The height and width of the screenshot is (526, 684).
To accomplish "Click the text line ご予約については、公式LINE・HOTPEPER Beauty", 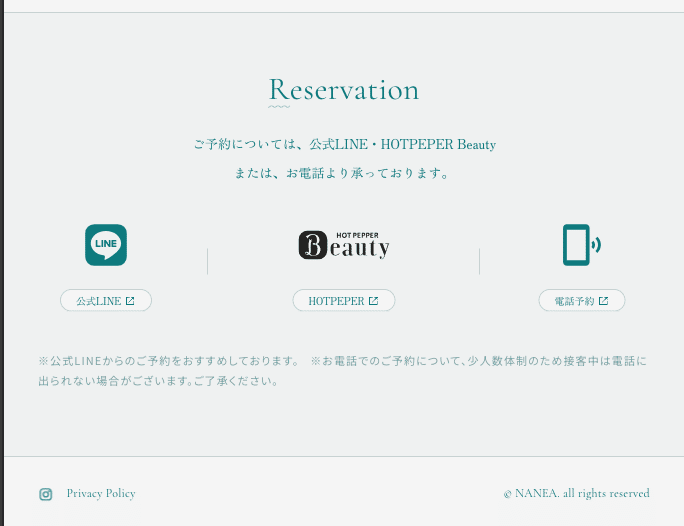I will (x=345, y=144).
